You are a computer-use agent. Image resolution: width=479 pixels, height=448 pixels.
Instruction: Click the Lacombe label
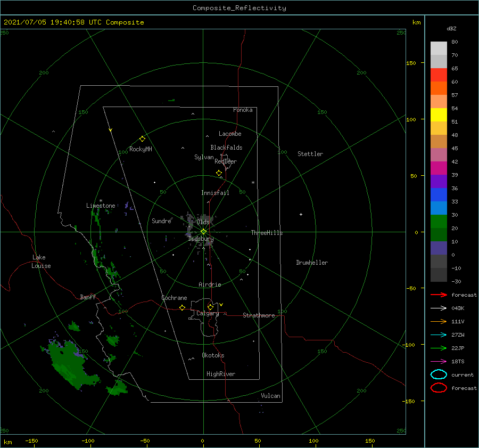click(230, 134)
